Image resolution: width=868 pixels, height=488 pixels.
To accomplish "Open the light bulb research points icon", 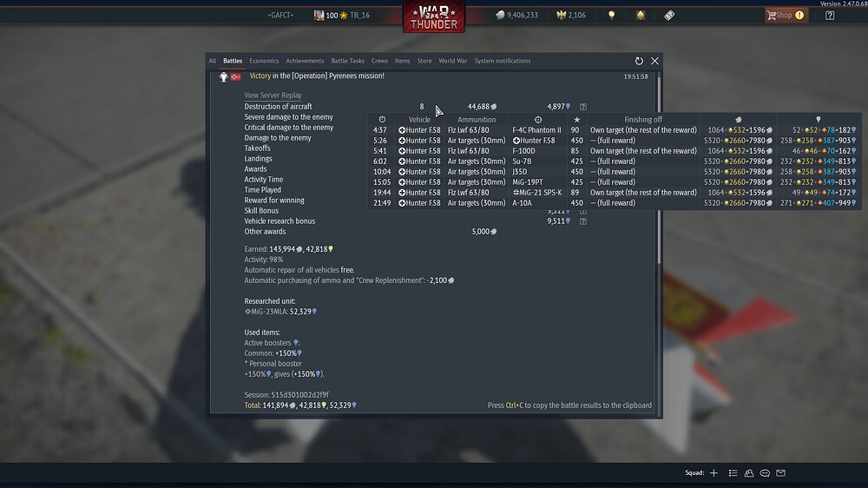I will (611, 16).
